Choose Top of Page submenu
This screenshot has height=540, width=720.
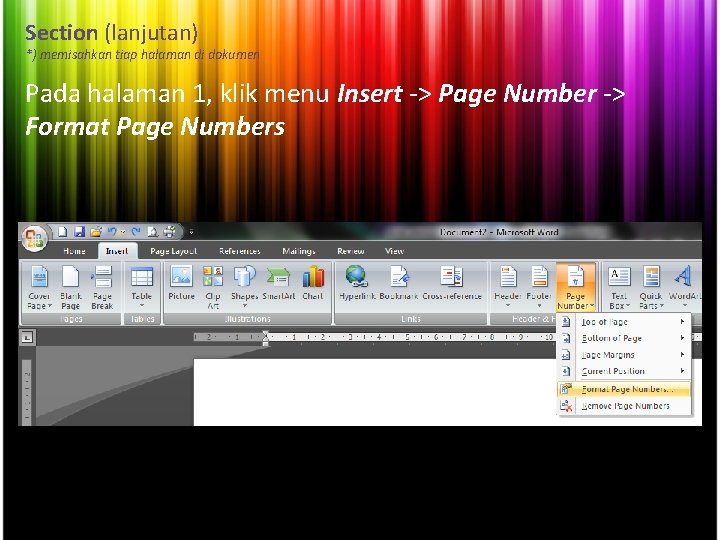tap(624, 322)
